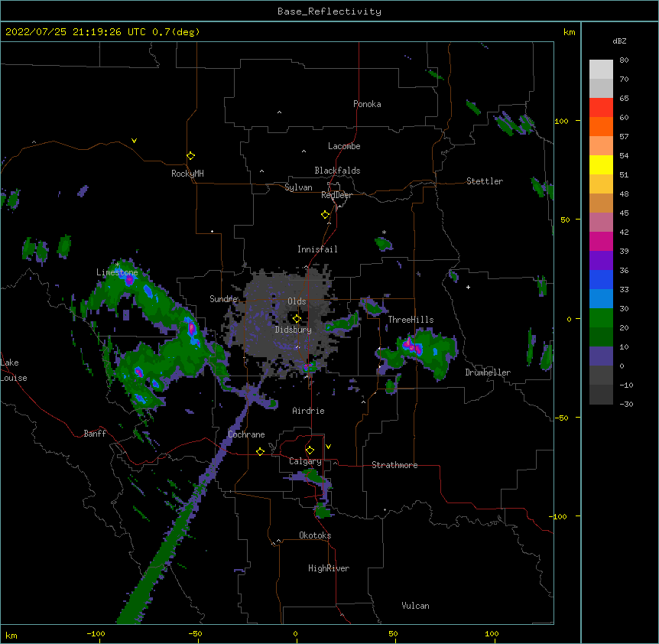
Task: Click the Lacombe city label
Action: [x=344, y=146]
